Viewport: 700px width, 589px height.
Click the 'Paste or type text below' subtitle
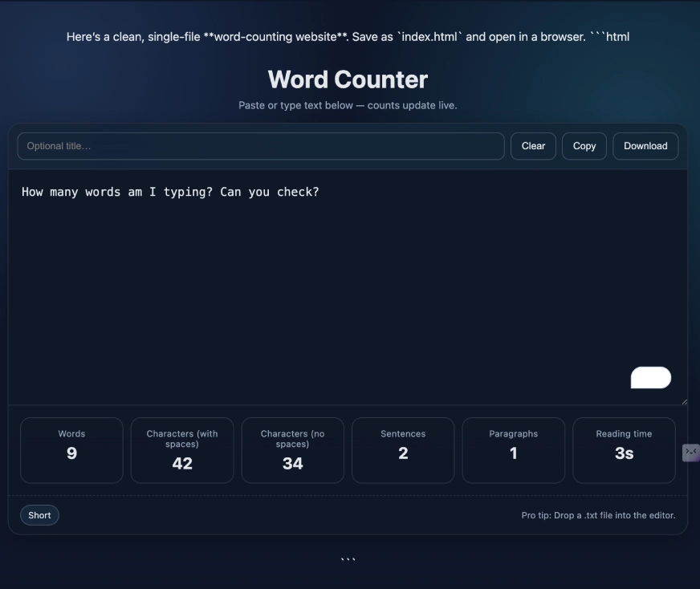coord(348,105)
